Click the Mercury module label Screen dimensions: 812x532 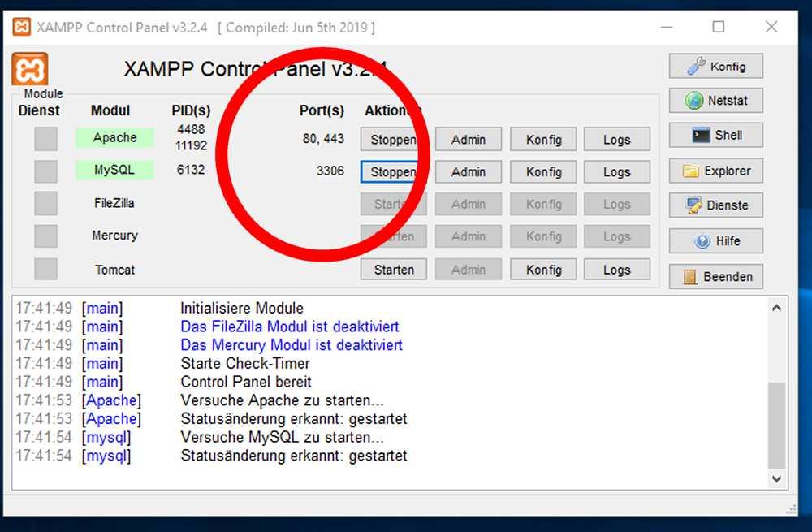114,236
